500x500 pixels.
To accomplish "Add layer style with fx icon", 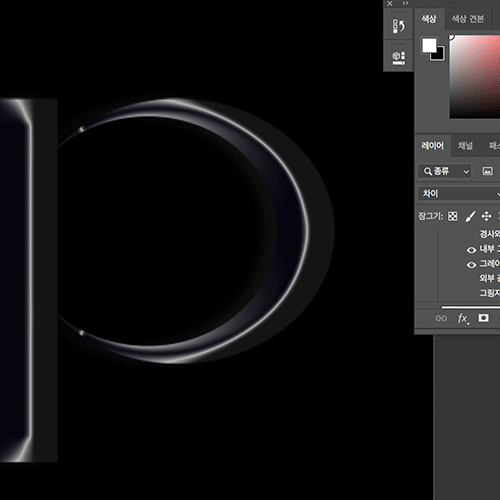I will click(463, 318).
